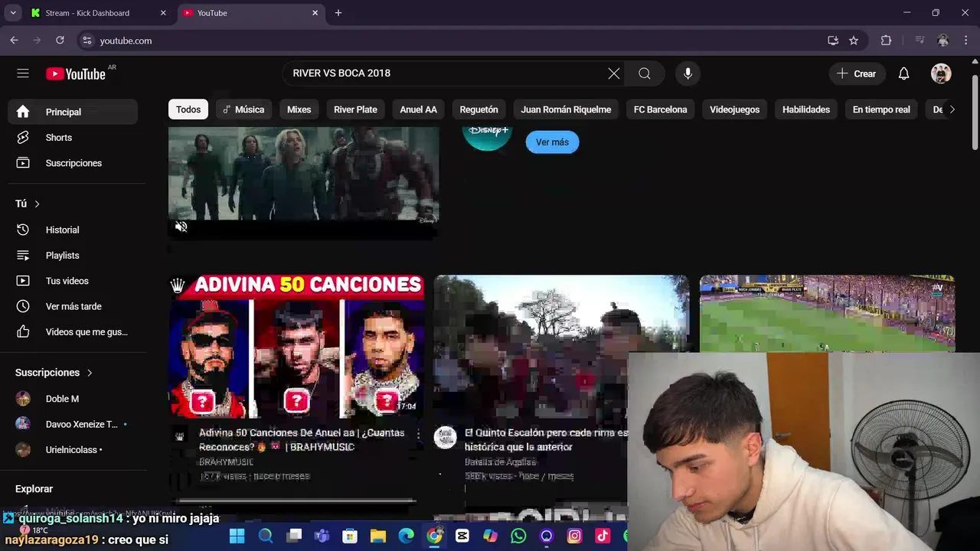This screenshot has width=980, height=551.
Task: Click the Crear button
Action: coord(857,73)
